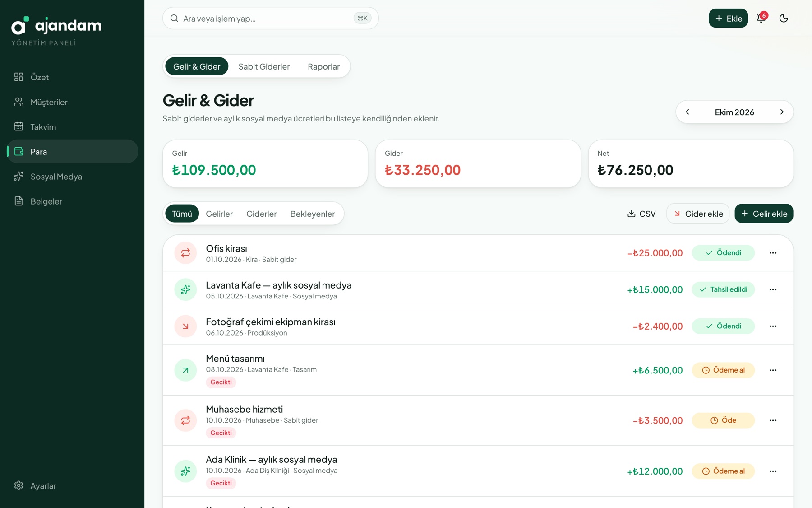Click expense arrow icon of Fotoğraf çekimi
The height and width of the screenshot is (508, 812).
[185, 326]
